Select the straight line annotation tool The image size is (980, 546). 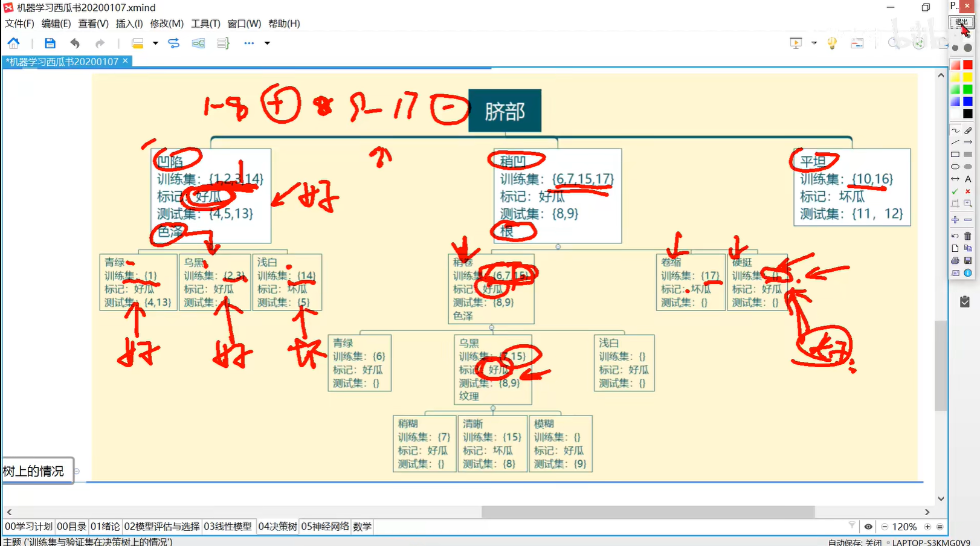[955, 143]
